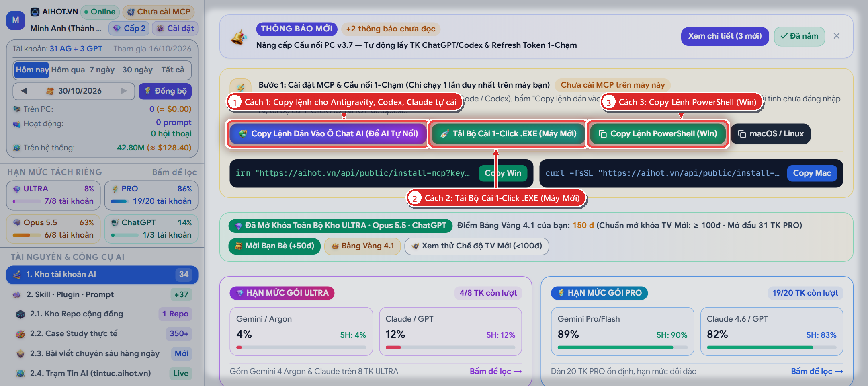868x386 pixels.
Task: Click the "2.2. Case Study thực tế" icon
Action: tap(20, 334)
